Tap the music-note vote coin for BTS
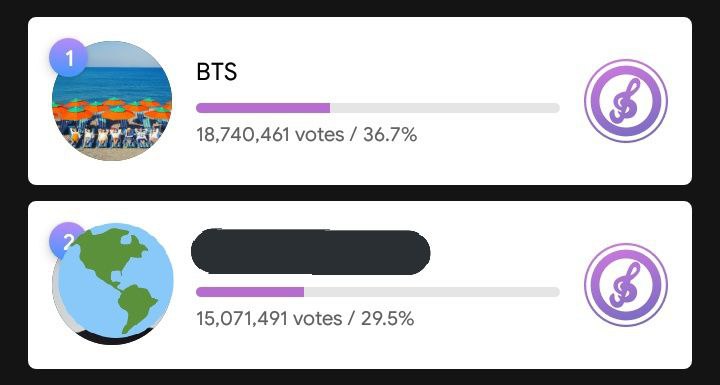Image resolution: width=720 pixels, height=385 pixels. [x=626, y=101]
